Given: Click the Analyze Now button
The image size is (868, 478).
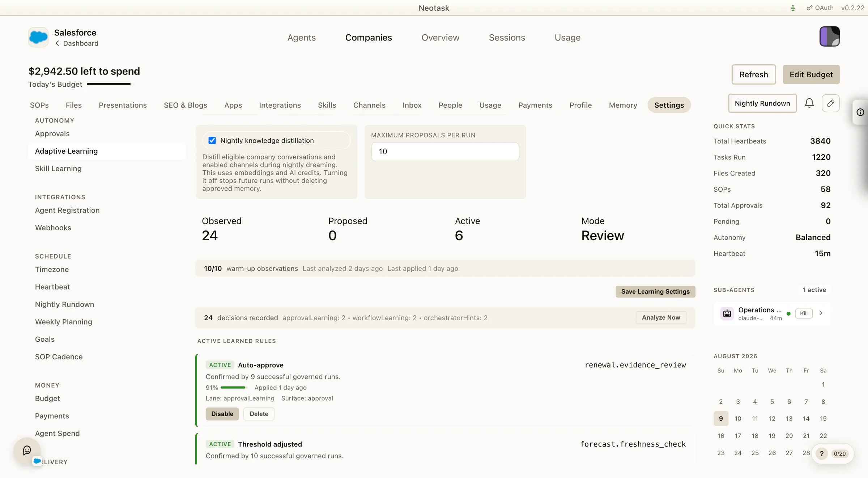Looking at the screenshot, I should (x=661, y=318).
